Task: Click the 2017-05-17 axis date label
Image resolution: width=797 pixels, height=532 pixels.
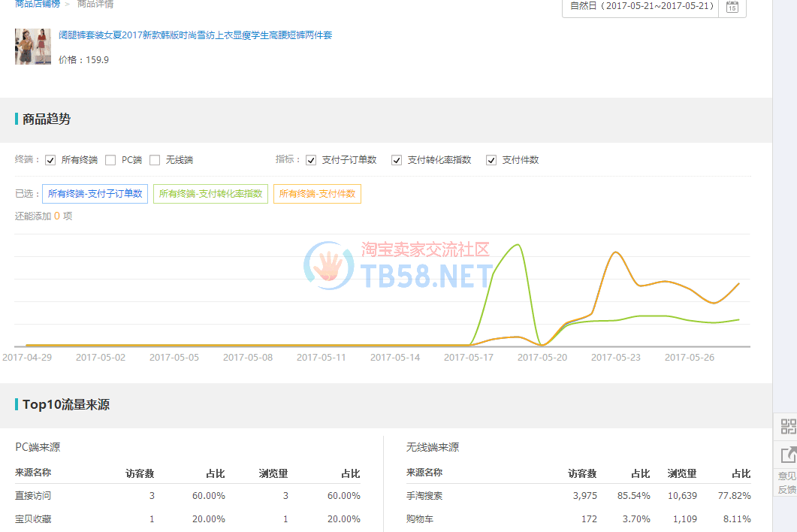Action: click(x=469, y=358)
